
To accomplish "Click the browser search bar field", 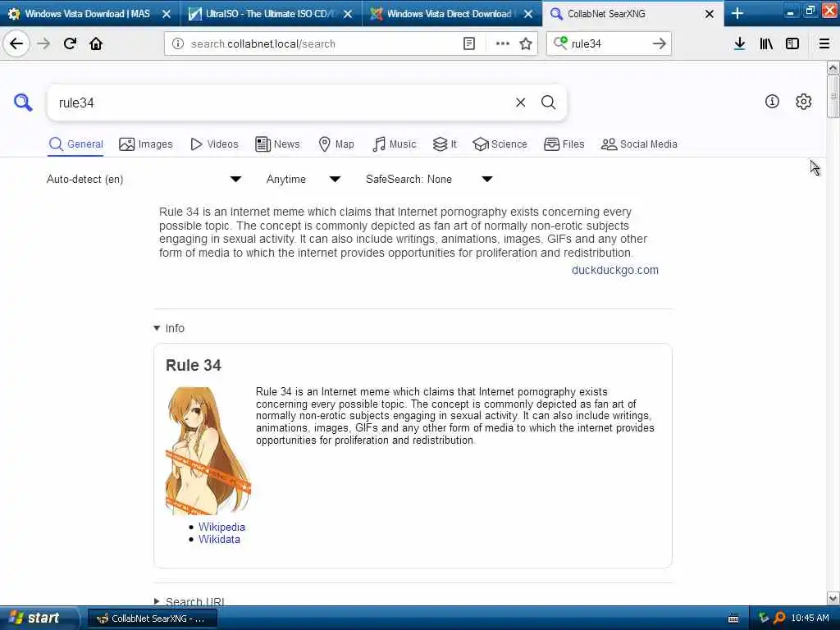I will coord(609,44).
